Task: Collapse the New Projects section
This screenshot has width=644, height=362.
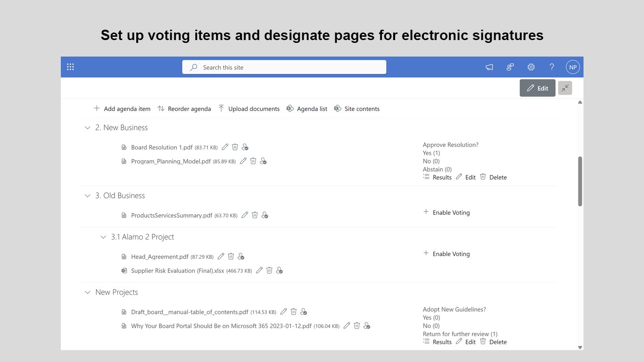Action: coord(87,293)
